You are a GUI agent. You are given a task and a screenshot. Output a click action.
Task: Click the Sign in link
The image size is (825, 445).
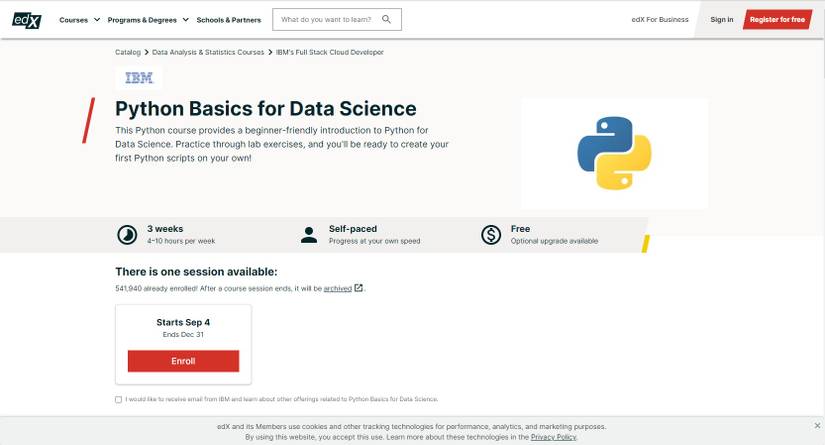(x=721, y=19)
